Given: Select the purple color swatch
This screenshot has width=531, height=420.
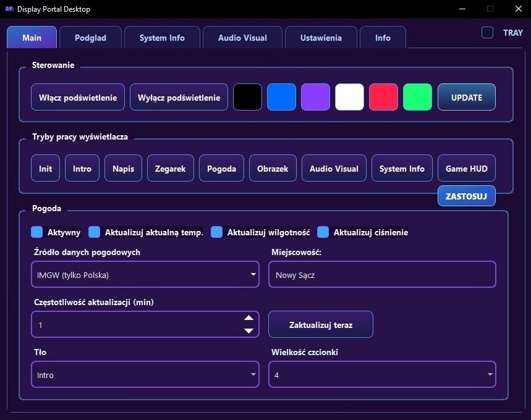Looking at the screenshot, I should pos(315,97).
